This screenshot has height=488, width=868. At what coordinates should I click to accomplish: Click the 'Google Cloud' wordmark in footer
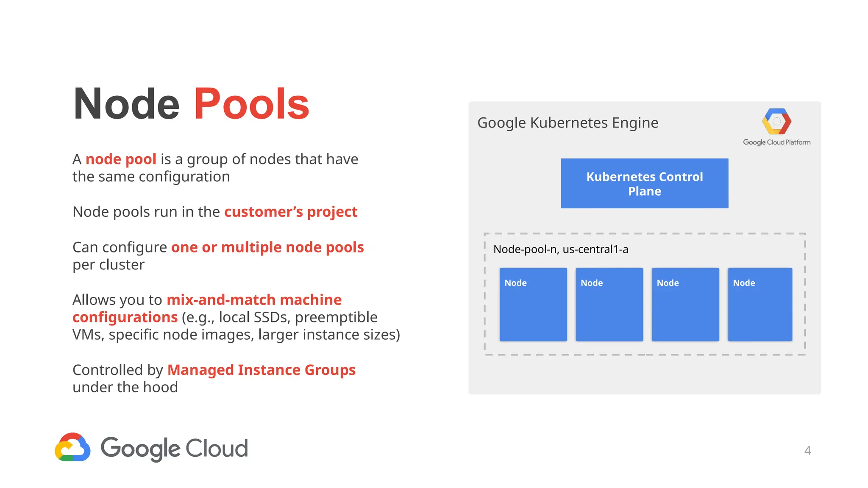(x=174, y=449)
